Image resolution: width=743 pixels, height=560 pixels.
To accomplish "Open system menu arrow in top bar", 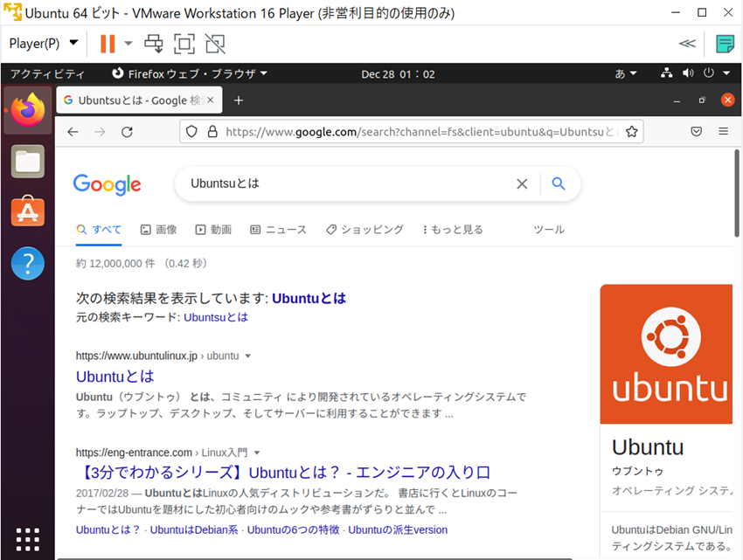I will click(726, 73).
